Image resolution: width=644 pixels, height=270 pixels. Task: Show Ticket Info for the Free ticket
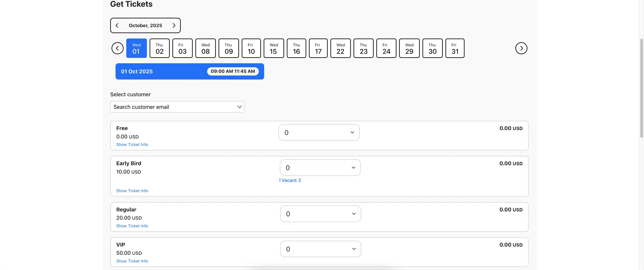(132, 144)
